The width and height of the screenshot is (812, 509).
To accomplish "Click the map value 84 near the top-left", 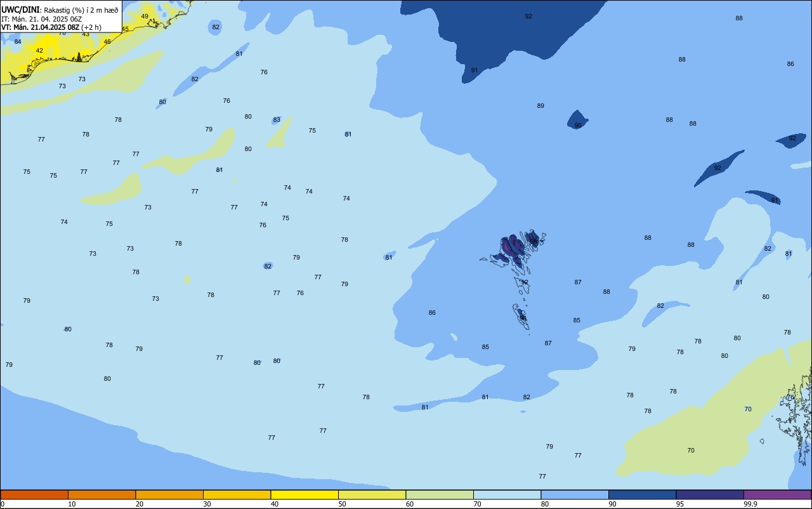I will [18, 42].
